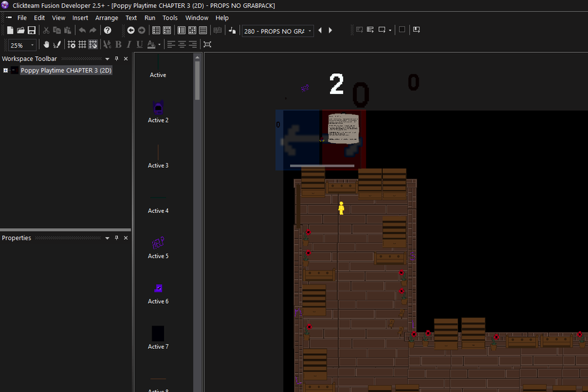Screen dimensions: 588x392
Task: Open the Edit menu
Action: (39, 18)
